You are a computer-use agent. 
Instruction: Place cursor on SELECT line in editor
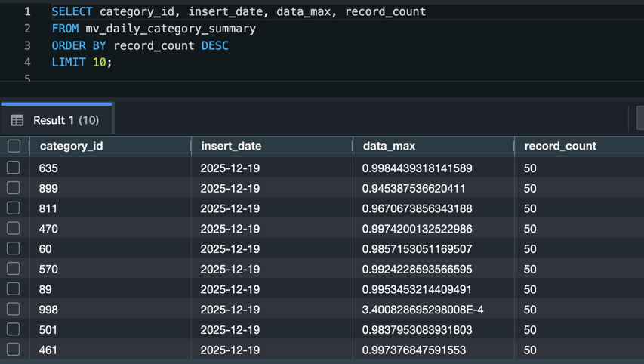(239, 11)
